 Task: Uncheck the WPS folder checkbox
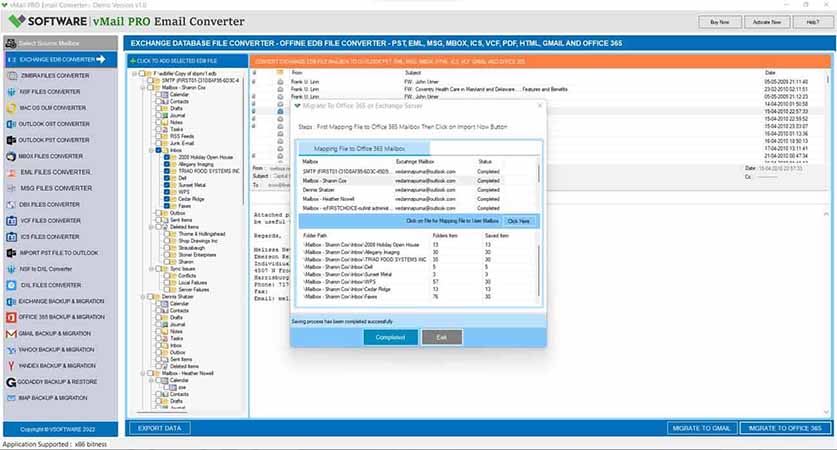pyautogui.click(x=167, y=192)
